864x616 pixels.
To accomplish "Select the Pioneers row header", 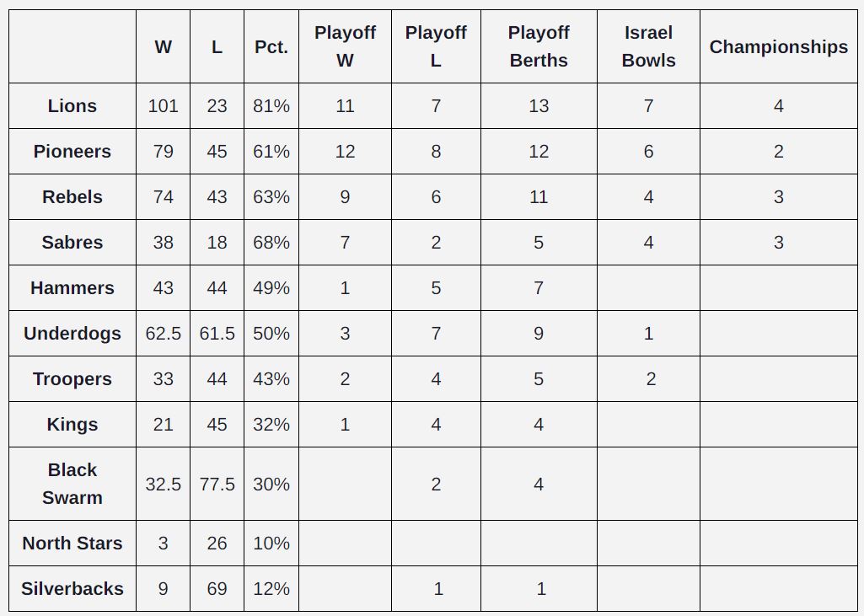I will (x=72, y=152).
